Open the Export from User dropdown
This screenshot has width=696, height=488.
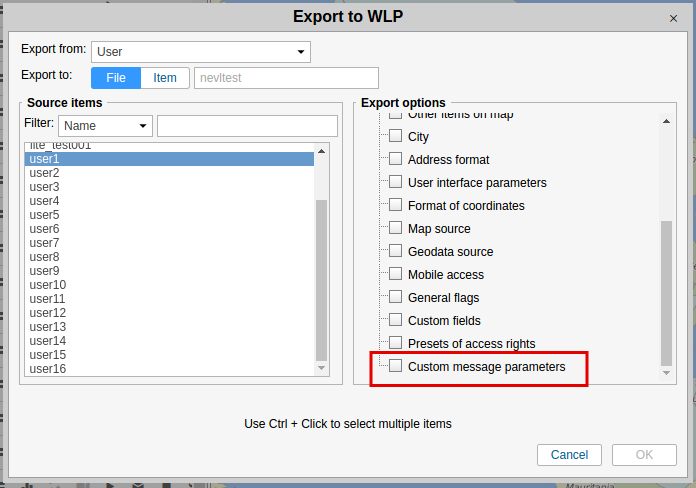[200, 52]
